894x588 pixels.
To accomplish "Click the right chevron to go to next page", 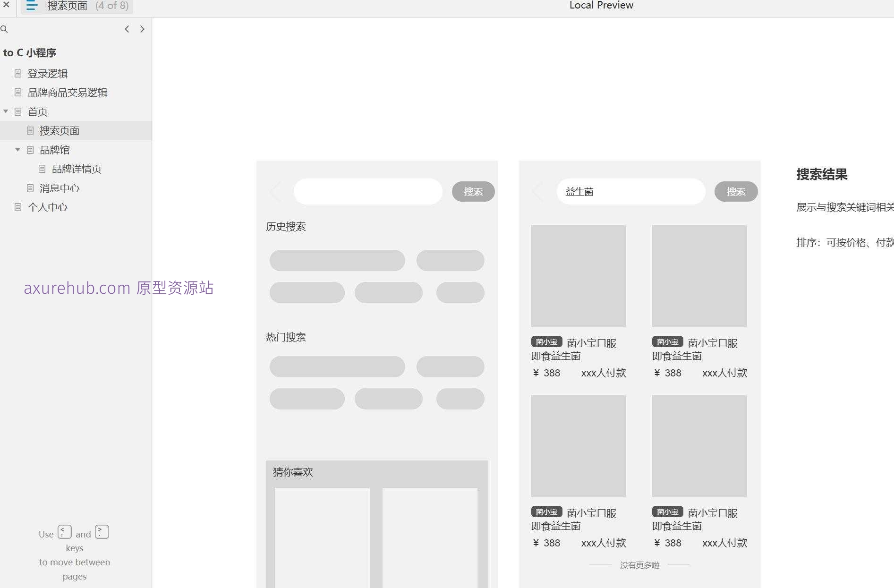I will (142, 29).
